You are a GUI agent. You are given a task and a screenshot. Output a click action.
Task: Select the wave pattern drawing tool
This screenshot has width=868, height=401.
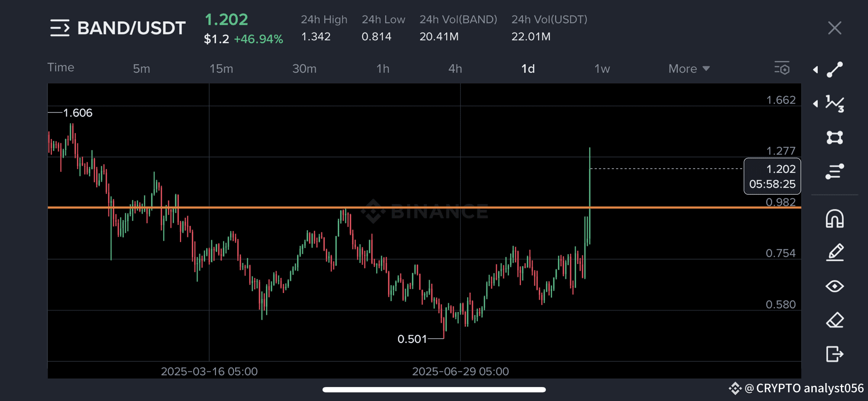click(835, 103)
